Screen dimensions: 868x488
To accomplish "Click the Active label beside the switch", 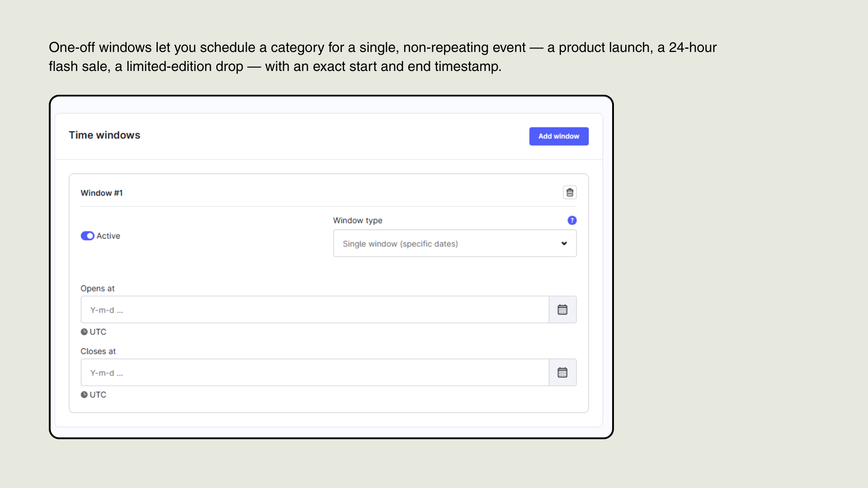I will (108, 236).
